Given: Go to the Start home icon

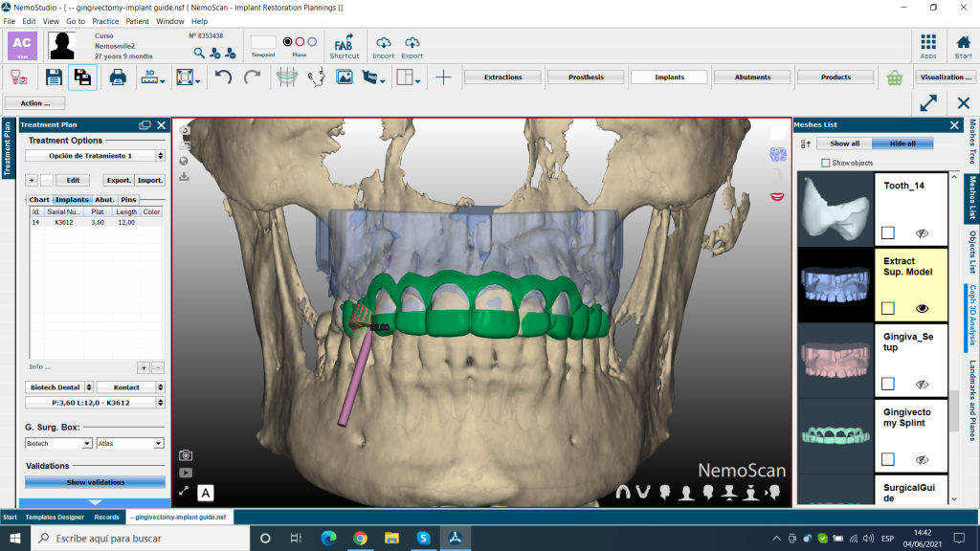Looking at the screenshot, I should coord(963,46).
